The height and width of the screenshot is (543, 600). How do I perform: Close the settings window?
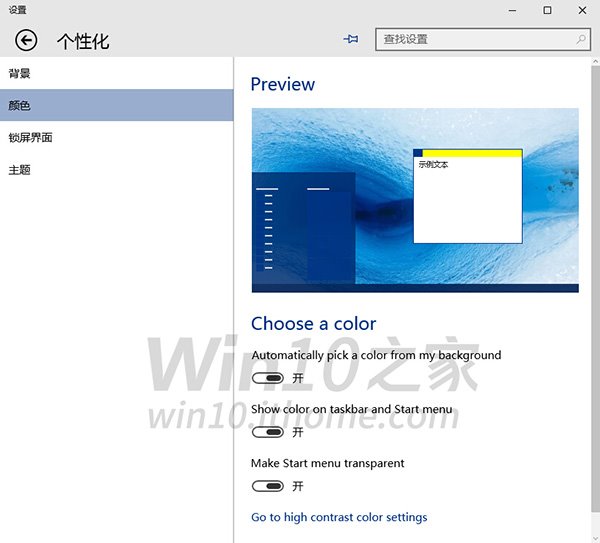(582, 10)
